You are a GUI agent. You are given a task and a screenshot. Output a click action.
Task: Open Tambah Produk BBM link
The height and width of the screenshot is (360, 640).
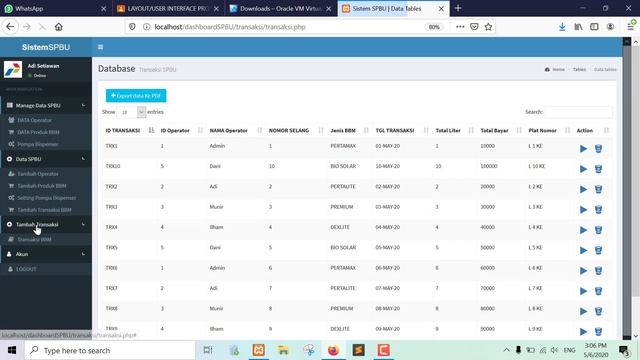(42, 186)
